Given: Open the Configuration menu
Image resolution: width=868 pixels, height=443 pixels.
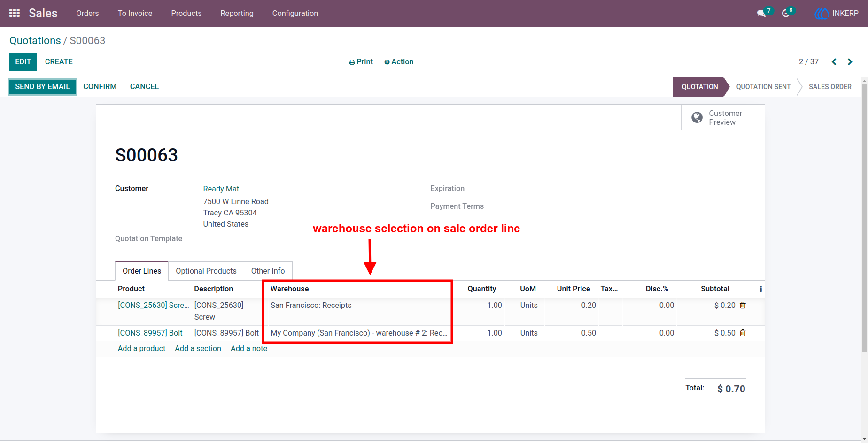Looking at the screenshot, I should [295, 13].
